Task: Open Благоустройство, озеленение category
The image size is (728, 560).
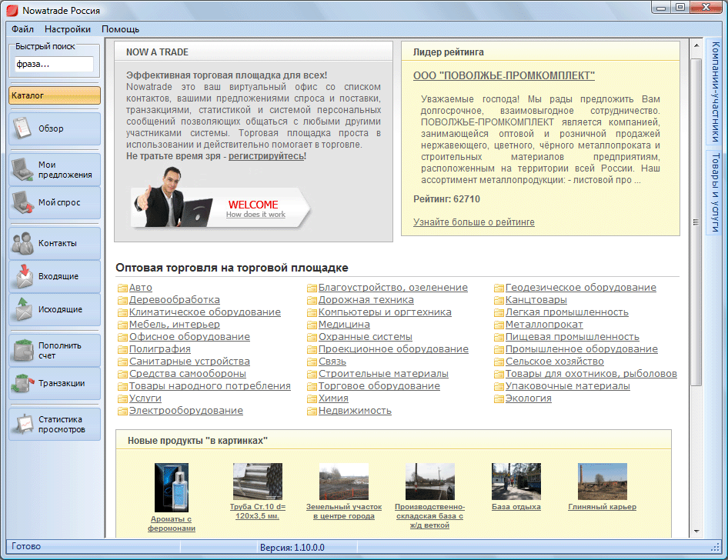Action: coord(392,288)
